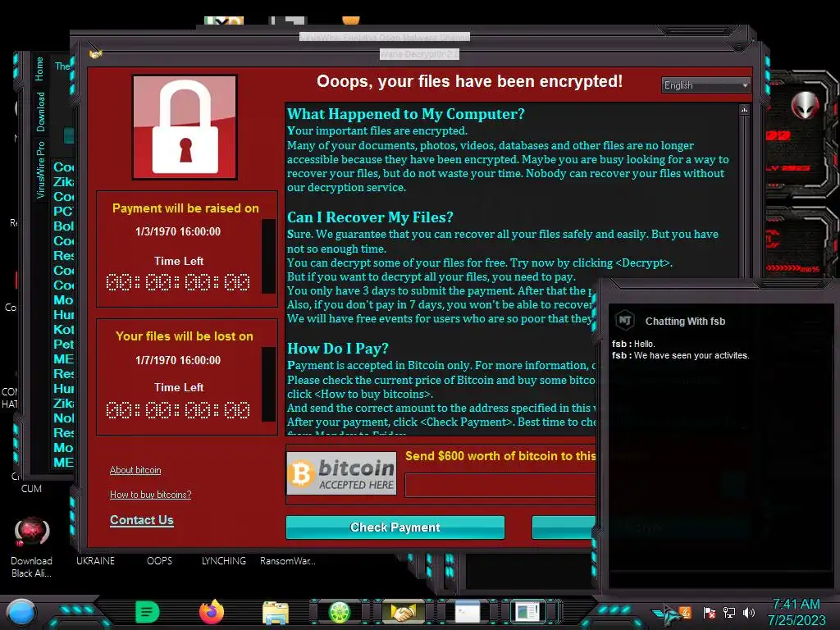Click the RansomWar... desktop label

(x=288, y=561)
